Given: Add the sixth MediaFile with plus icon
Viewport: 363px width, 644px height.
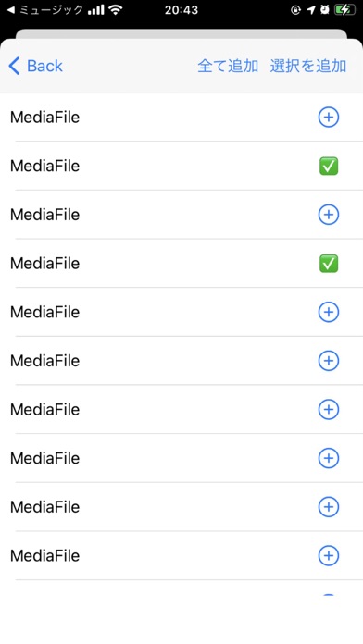Looking at the screenshot, I should (x=329, y=361).
